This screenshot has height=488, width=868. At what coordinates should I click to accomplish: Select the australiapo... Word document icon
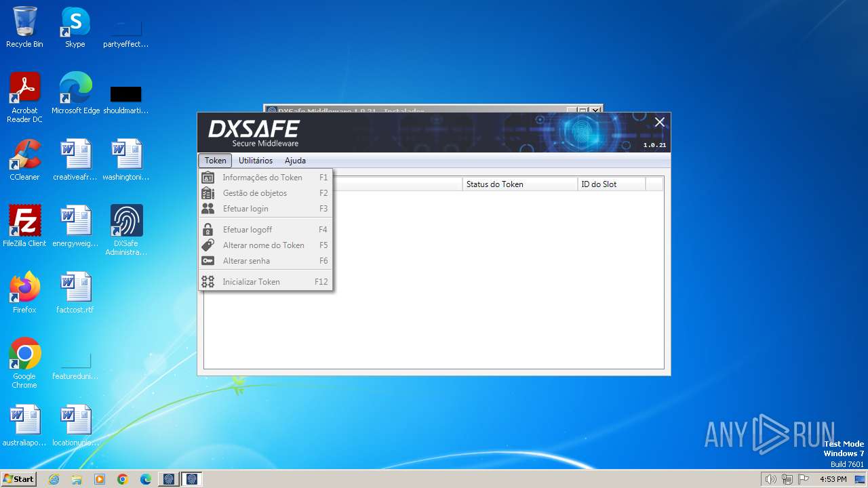click(24, 426)
